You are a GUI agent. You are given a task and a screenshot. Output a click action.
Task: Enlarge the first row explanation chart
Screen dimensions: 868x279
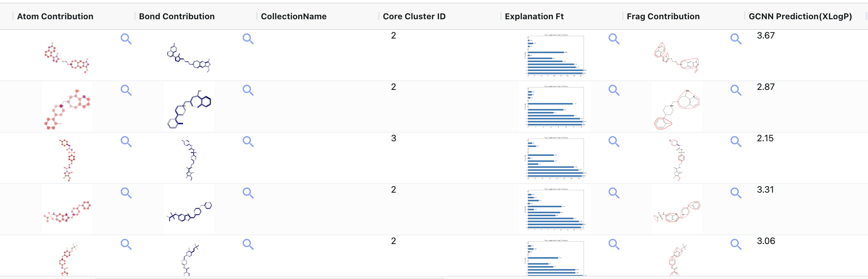tap(614, 39)
